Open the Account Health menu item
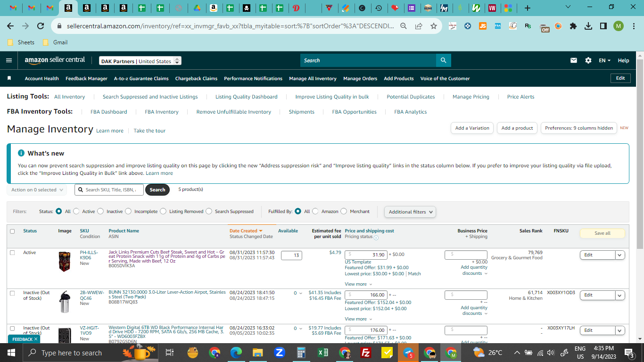644x362 pixels. pos(42,79)
